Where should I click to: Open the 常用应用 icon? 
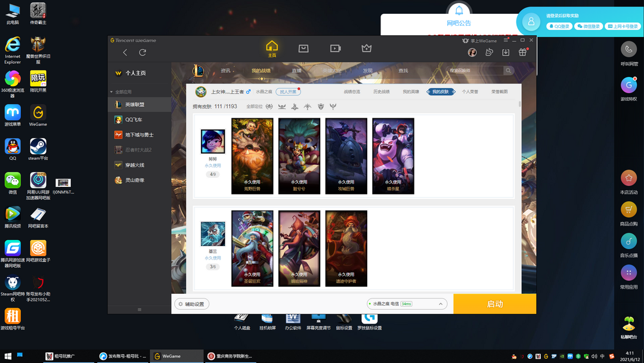pyautogui.click(x=629, y=273)
